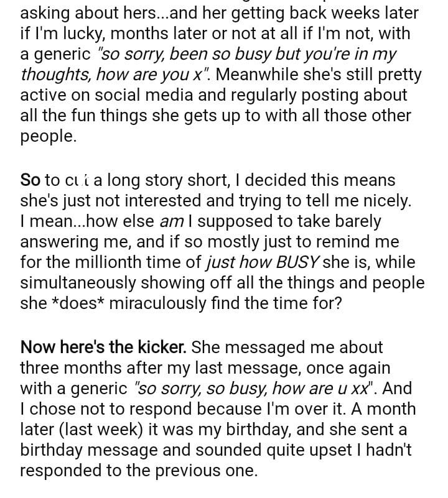Click the bold phrase "Now here's the kicker."
This screenshot has width=448, height=498.
coord(105,347)
